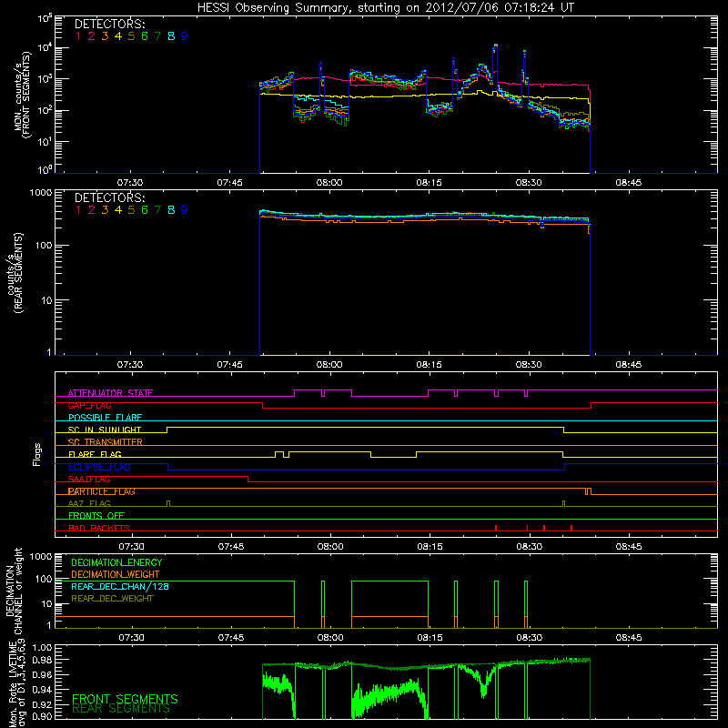Viewport: 728px width, 728px height.
Task: Select red detector 1 in front segments legend
Action: [x=78, y=36]
